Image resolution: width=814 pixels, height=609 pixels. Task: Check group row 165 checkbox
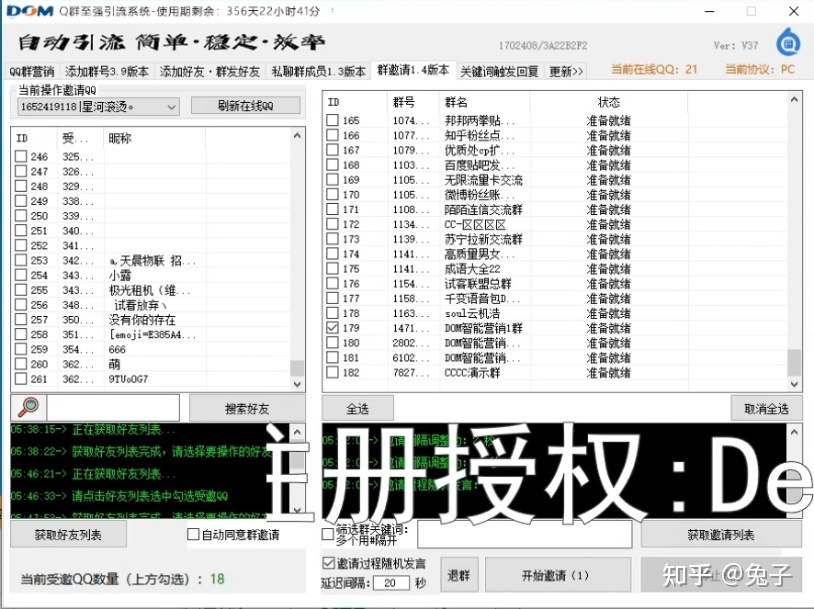pos(333,120)
